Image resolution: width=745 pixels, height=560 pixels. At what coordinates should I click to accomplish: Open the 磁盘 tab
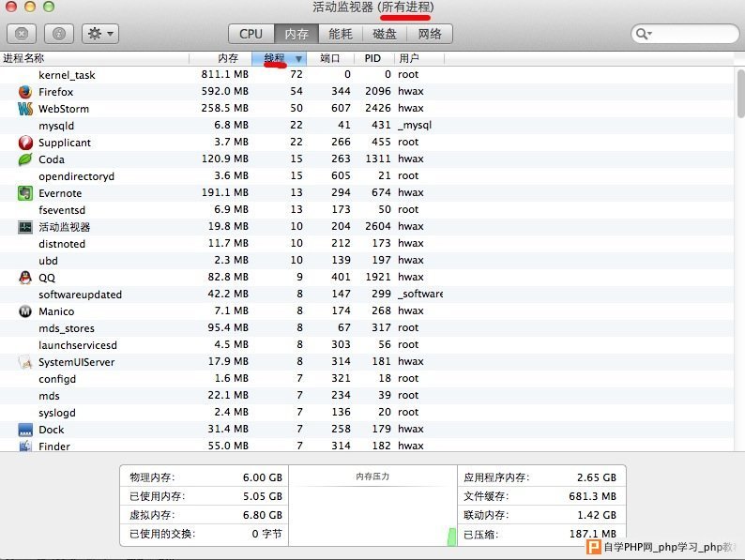pyautogui.click(x=385, y=34)
